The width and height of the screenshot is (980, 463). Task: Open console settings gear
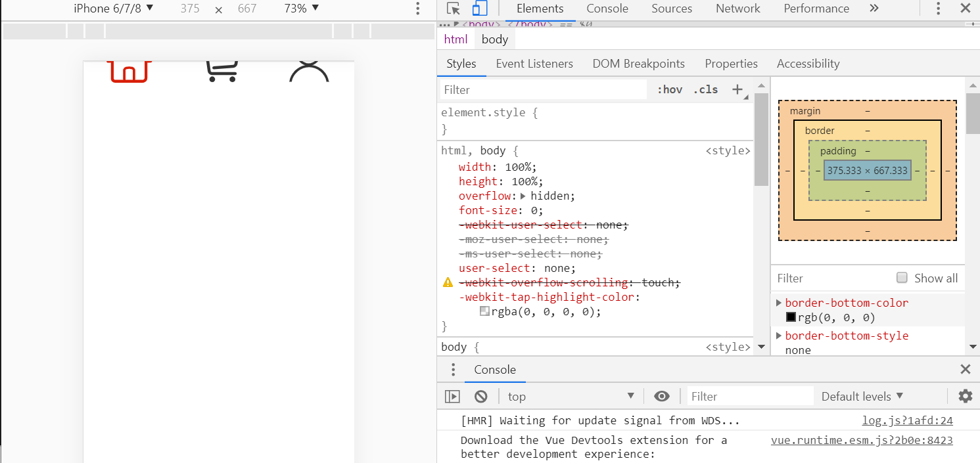(965, 396)
